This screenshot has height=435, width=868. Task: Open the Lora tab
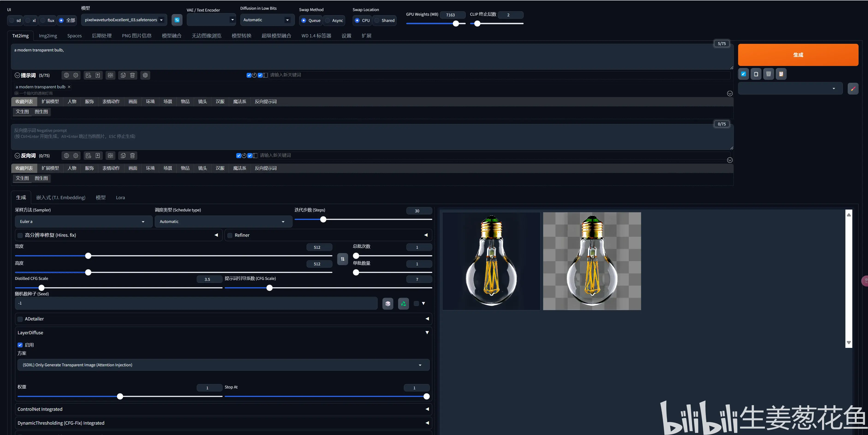pos(120,198)
